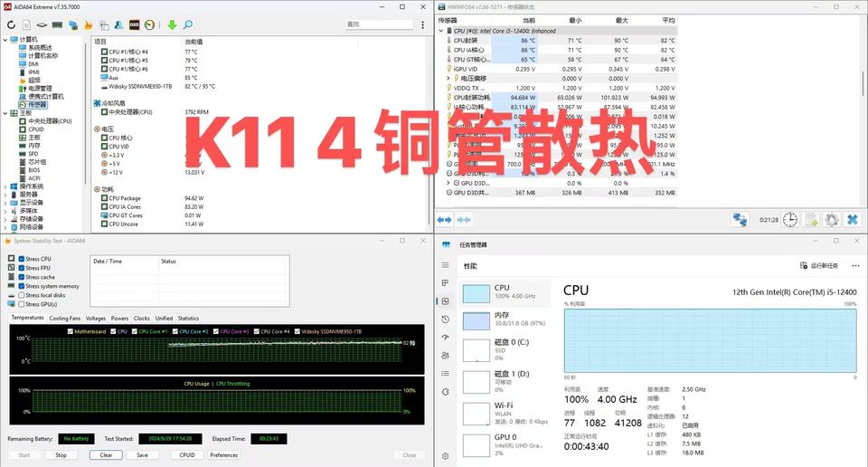Expand the 存储设备 tree node

click(5, 219)
